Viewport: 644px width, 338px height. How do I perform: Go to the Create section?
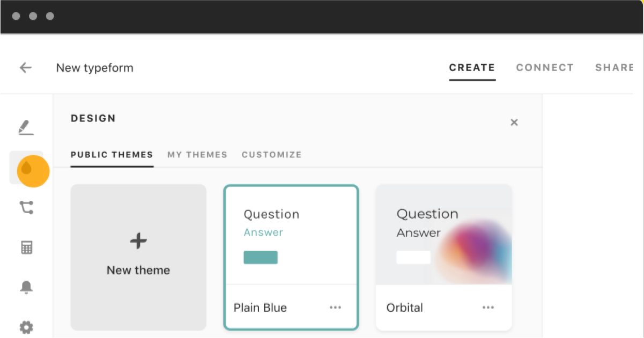click(x=472, y=68)
